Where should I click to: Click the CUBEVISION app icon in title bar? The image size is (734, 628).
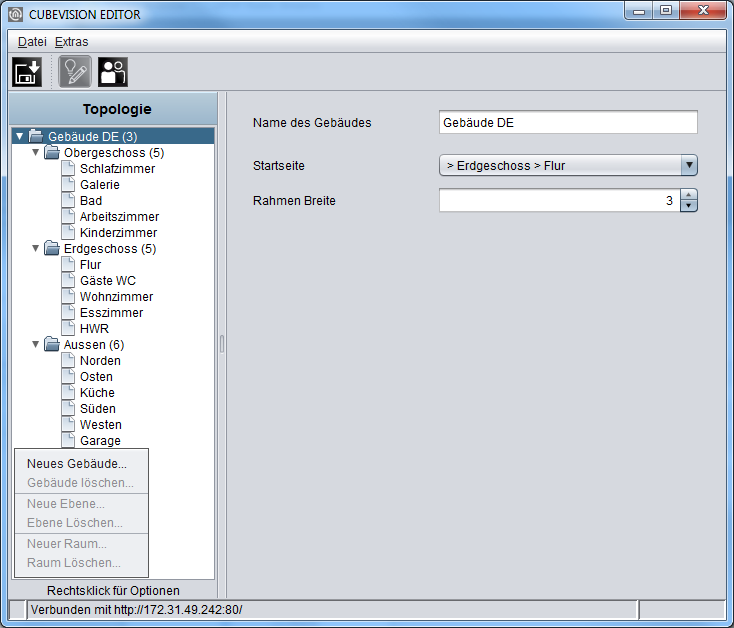[x=16, y=15]
